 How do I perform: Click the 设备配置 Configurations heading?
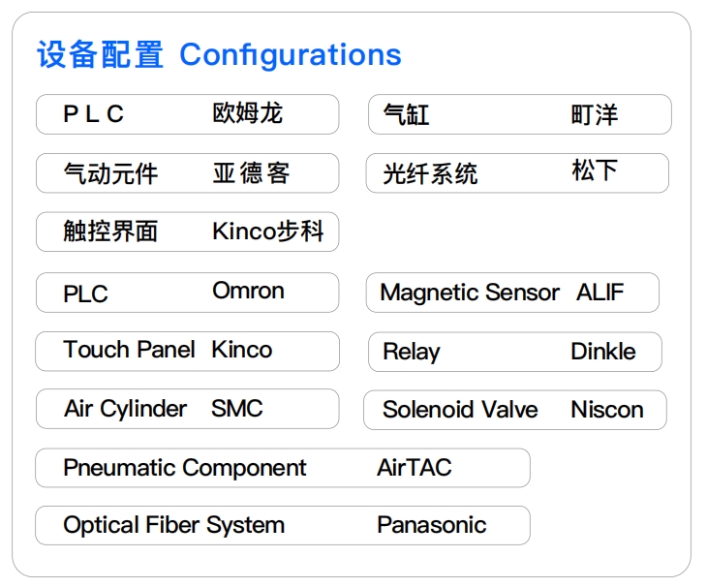219,55
